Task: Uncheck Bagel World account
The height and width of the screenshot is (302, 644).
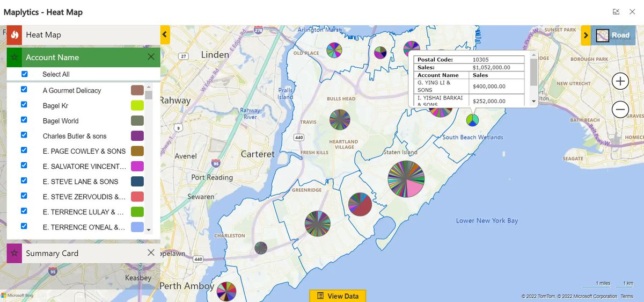Action: 24,120
